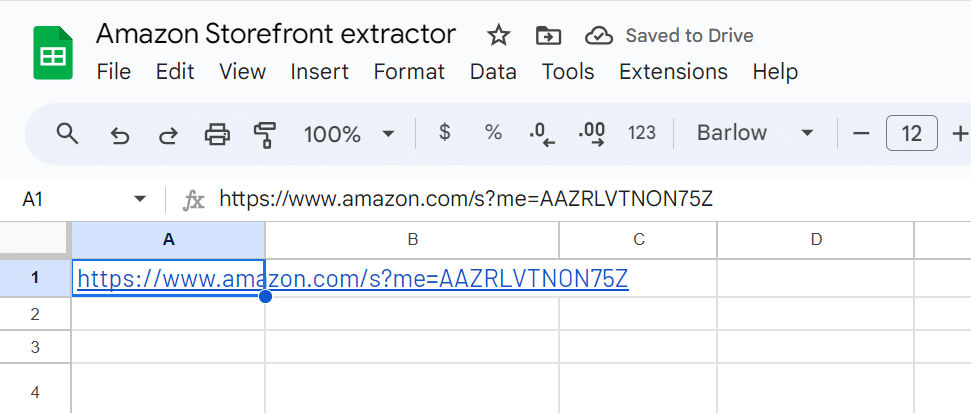971x413 pixels.
Task: Activate the Paint format tool
Action: [265, 133]
